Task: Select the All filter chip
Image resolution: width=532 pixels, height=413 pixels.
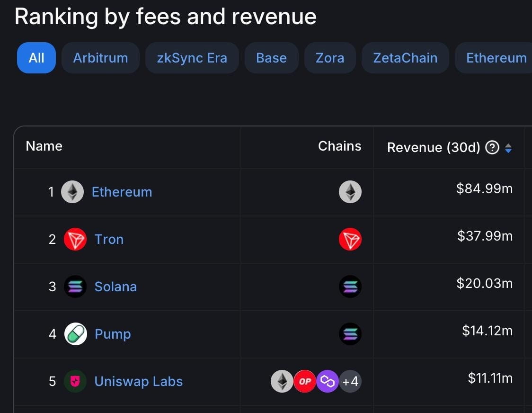Action: [x=36, y=58]
